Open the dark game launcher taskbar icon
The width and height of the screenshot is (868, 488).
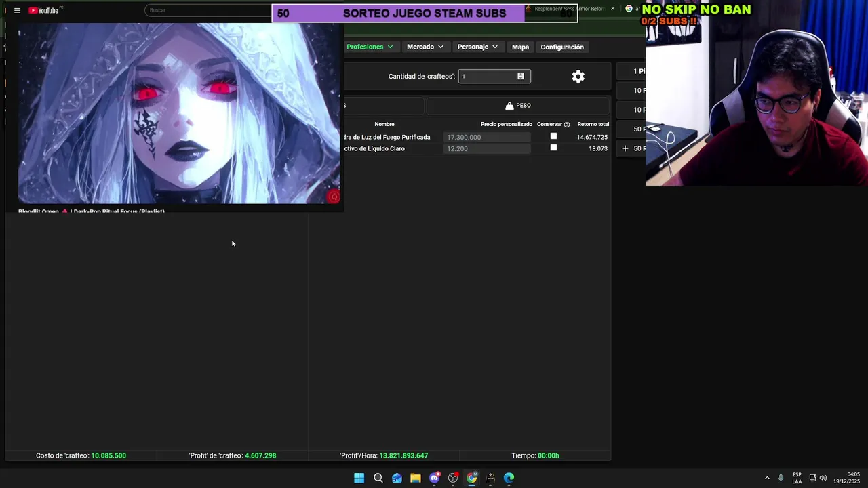point(490,478)
